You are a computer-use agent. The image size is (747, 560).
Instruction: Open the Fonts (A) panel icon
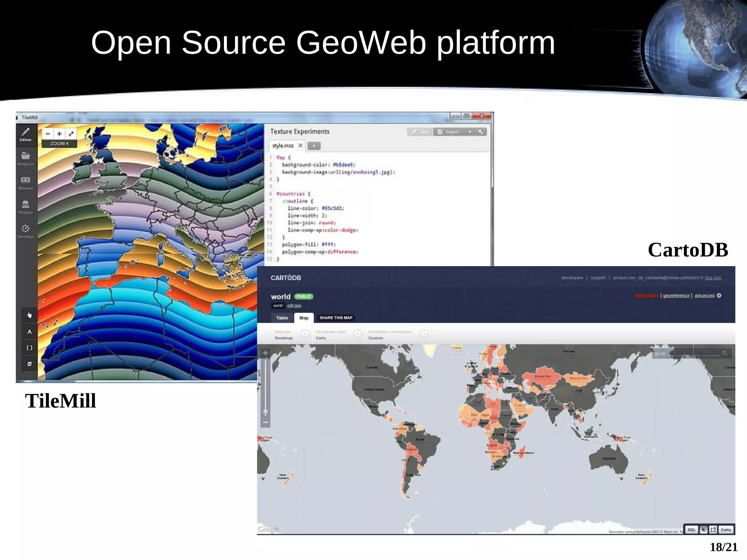click(30, 332)
